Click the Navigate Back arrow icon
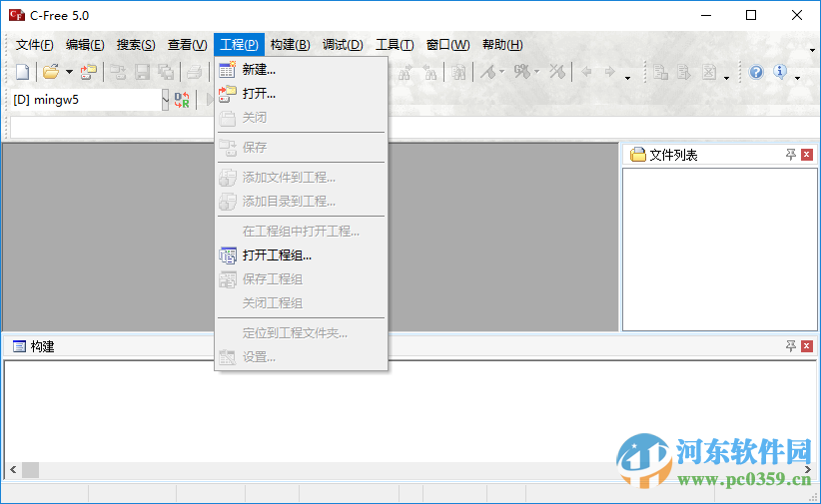 tap(586, 72)
